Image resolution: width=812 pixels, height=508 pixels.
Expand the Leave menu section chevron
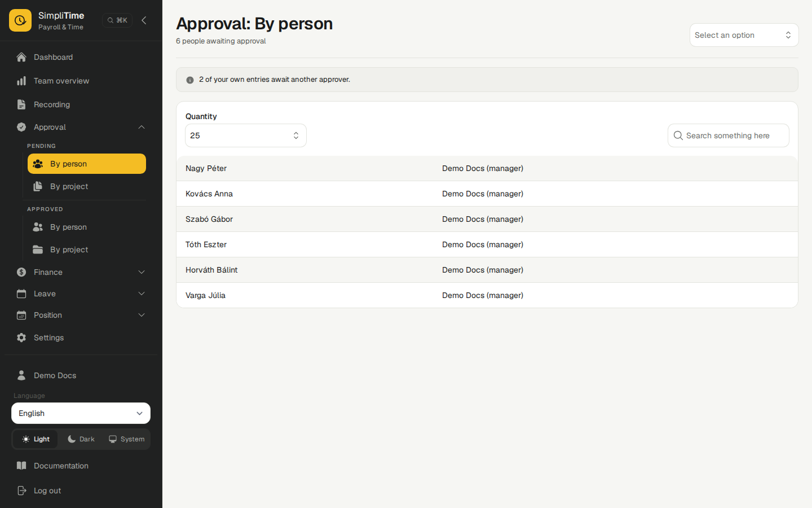pos(142,294)
